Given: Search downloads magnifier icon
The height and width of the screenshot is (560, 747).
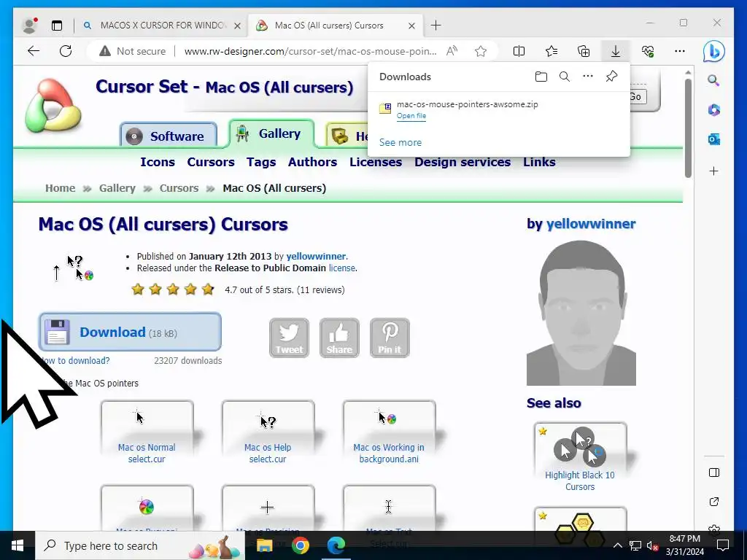Looking at the screenshot, I should (565, 77).
